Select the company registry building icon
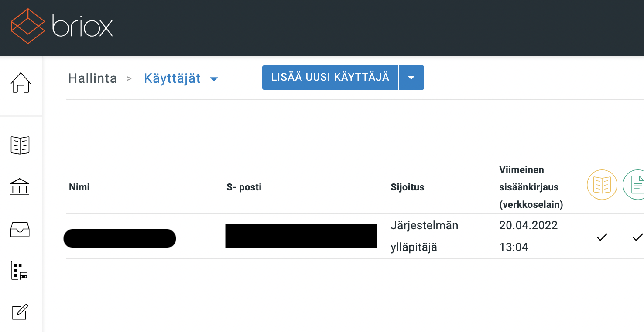The width and height of the screenshot is (644, 332). (20, 270)
